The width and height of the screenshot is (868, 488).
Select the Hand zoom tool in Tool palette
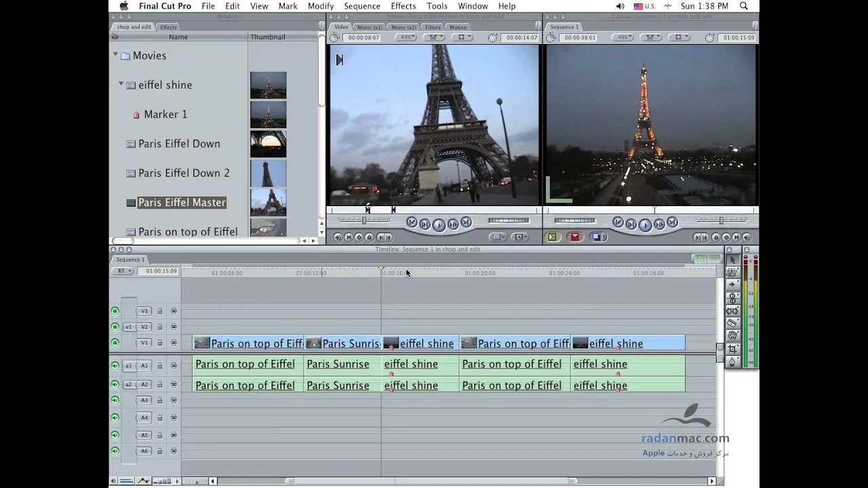(732, 335)
